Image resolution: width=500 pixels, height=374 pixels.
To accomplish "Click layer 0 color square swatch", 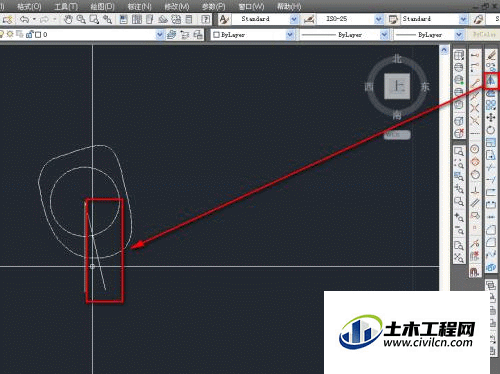I will coord(38,34).
